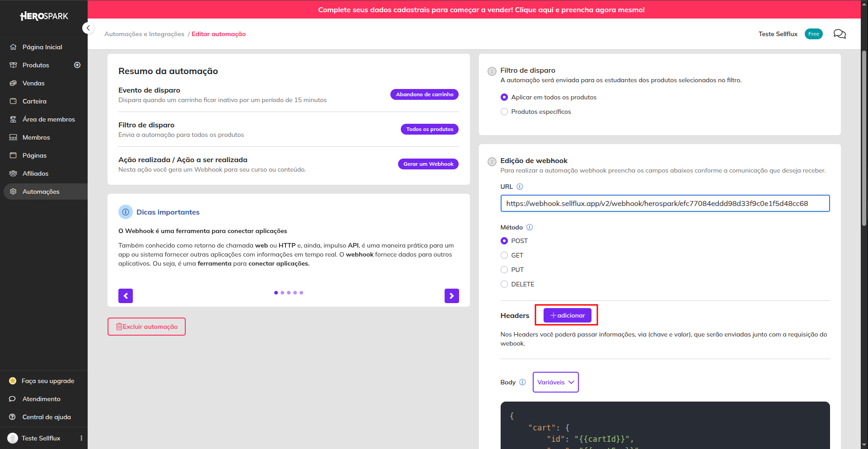Click the webhook URL input field

pyautogui.click(x=665, y=203)
